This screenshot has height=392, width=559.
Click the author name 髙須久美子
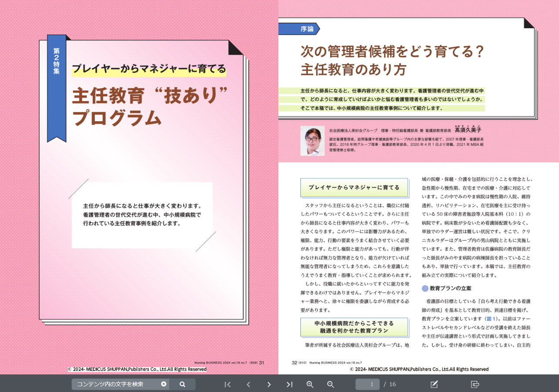(468, 131)
